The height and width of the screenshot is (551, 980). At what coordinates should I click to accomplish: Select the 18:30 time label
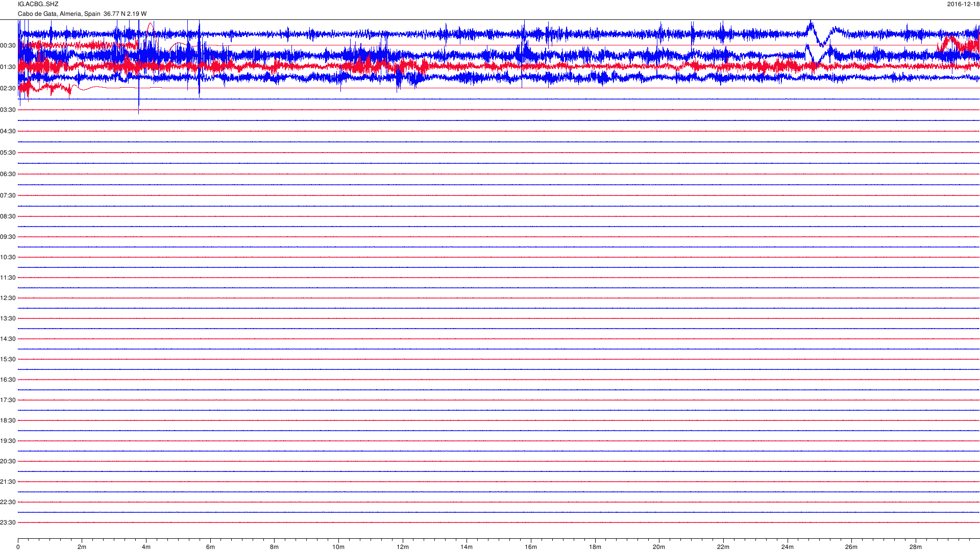coord(8,420)
